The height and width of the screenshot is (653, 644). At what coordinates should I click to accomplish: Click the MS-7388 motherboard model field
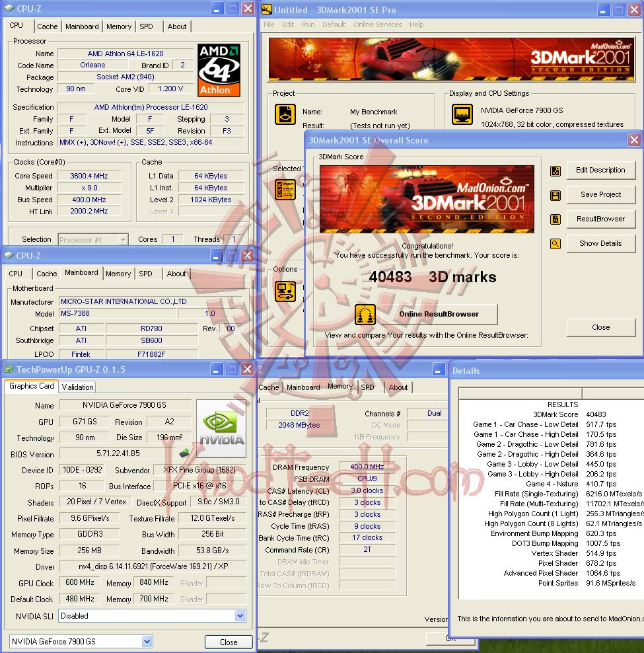(117, 313)
